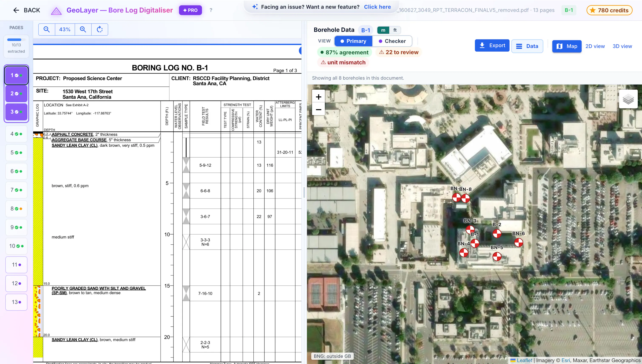The width and height of the screenshot is (642, 364).
Task: Switch to the 3D view
Action: click(x=622, y=46)
